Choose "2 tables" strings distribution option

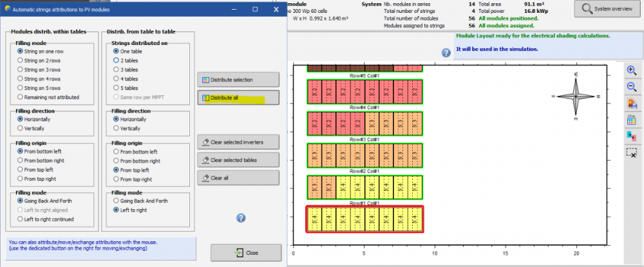pos(116,60)
